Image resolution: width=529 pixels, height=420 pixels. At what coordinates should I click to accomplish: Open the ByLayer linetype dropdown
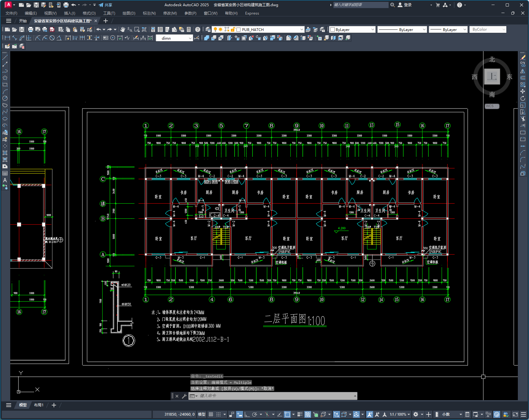point(424,29)
